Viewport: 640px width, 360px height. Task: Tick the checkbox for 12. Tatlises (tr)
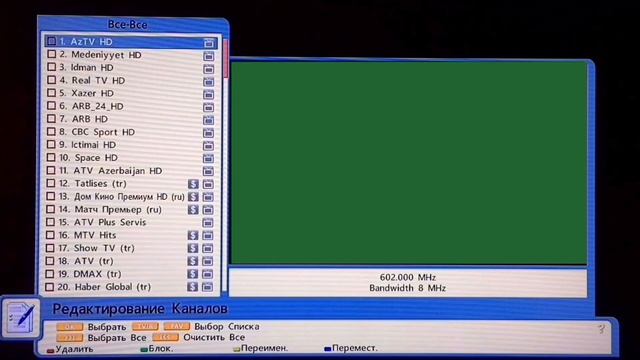pos(51,183)
